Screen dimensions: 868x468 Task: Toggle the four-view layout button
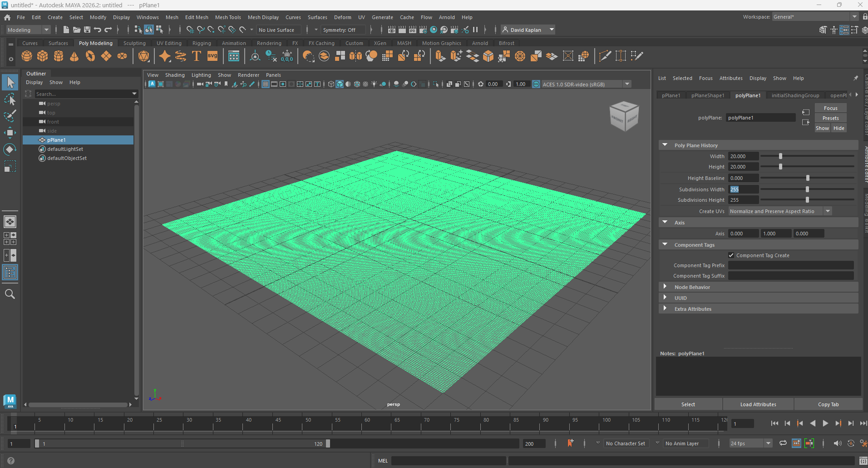pyautogui.click(x=10, y=239)
